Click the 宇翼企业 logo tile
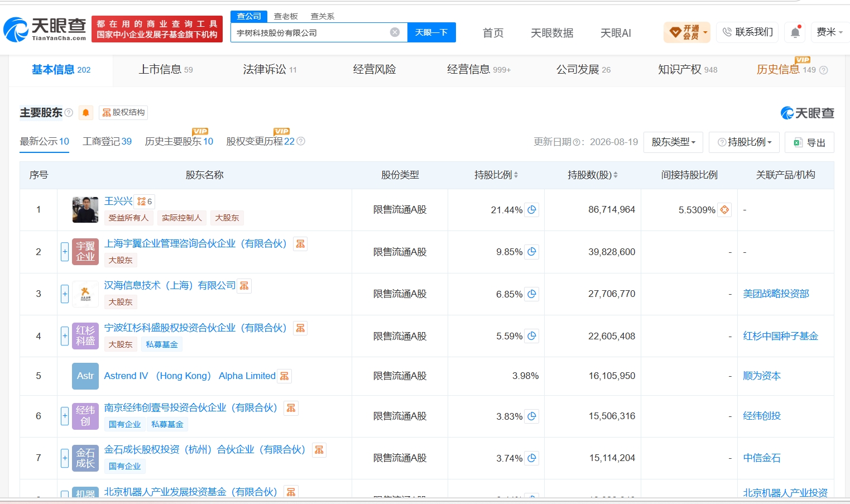The width and height of the screenshot is (850, 504). point(85,252)
